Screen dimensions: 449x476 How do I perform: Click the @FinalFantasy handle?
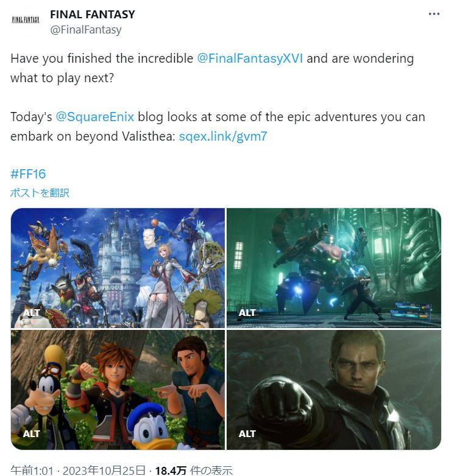86,30
